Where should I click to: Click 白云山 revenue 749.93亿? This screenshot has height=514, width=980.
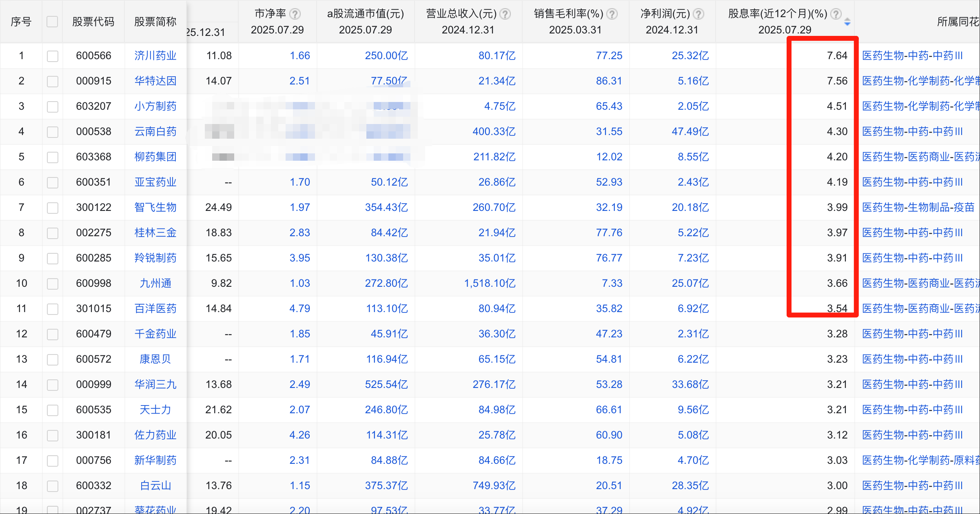(494, 485)
